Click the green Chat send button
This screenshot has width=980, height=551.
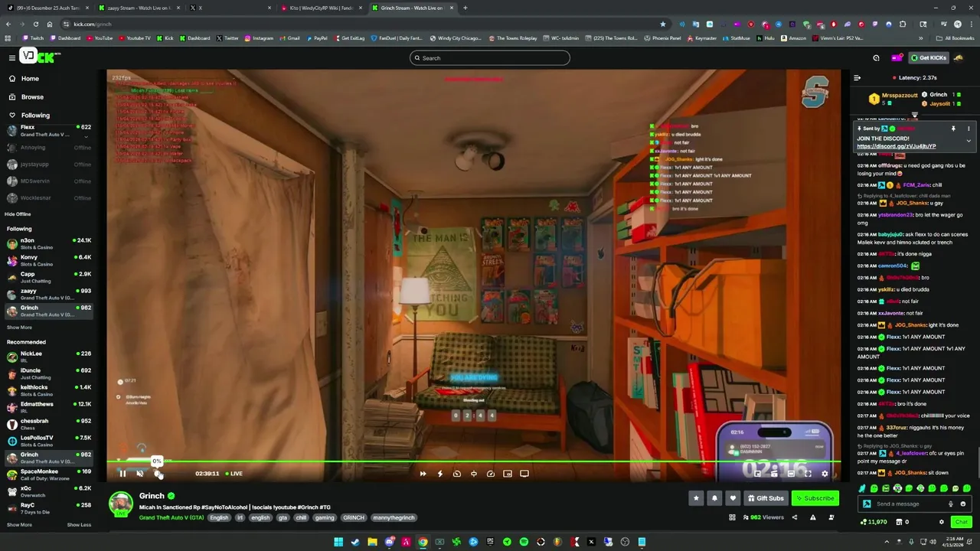[961, 522]
